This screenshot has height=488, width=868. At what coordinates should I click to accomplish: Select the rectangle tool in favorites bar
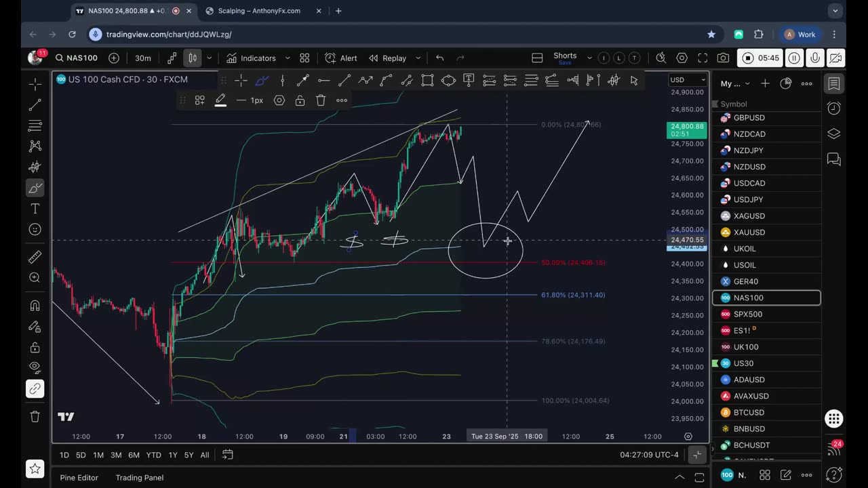coord(427,81)
